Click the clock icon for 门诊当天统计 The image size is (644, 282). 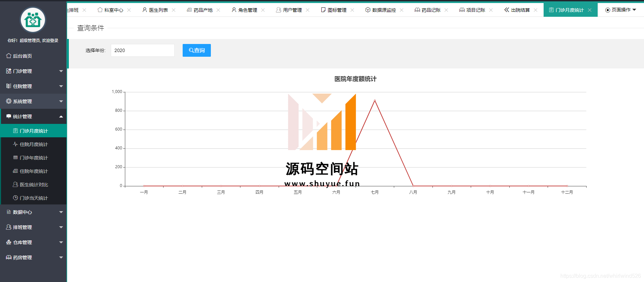point(15,198)
